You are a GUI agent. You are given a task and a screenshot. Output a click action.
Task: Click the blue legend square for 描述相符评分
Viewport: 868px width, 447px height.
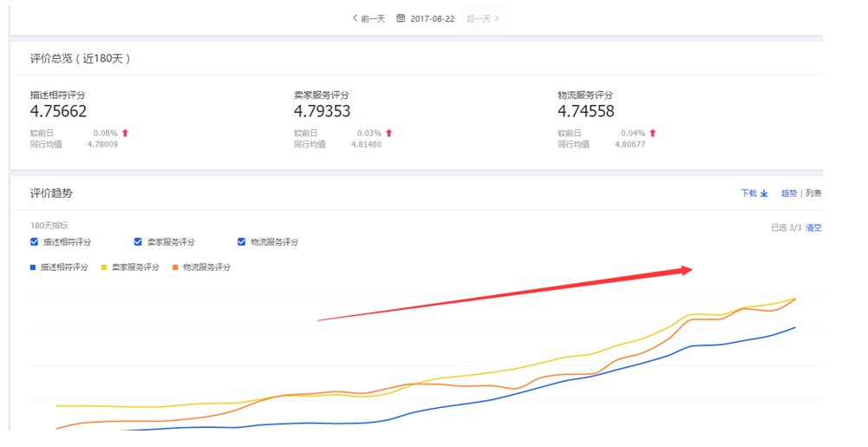34,267
